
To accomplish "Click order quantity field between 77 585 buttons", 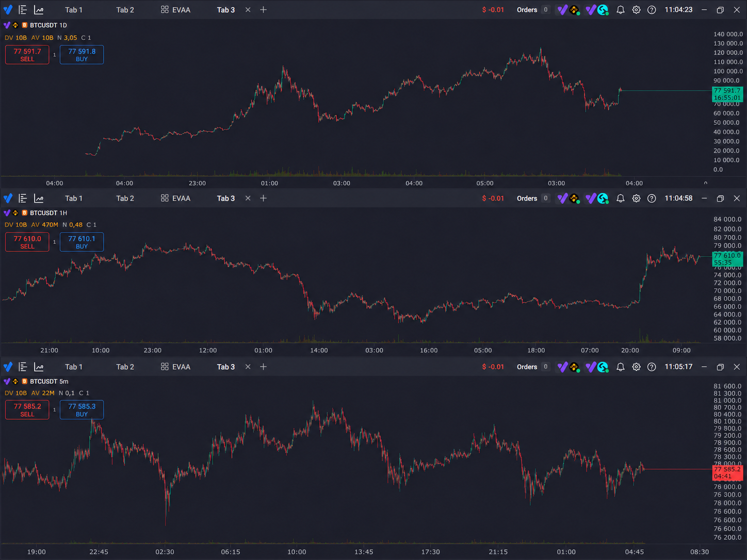I will (x=55, y=410).
